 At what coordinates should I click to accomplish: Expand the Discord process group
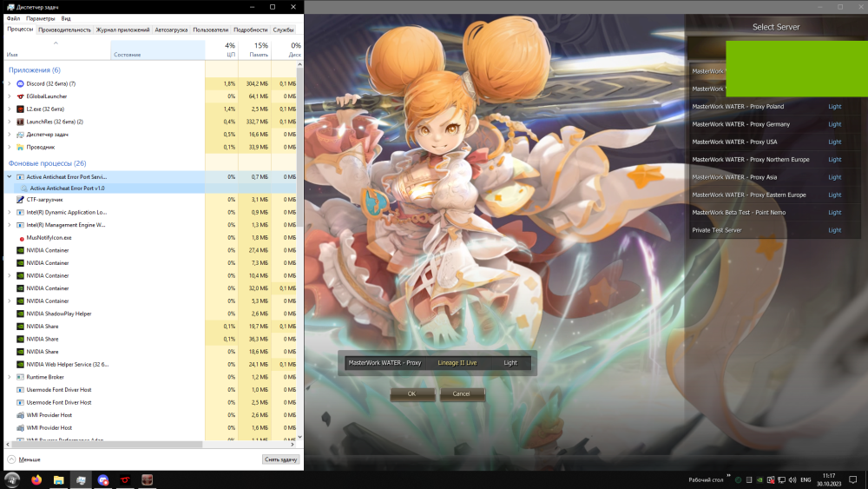tap(9, 83)
